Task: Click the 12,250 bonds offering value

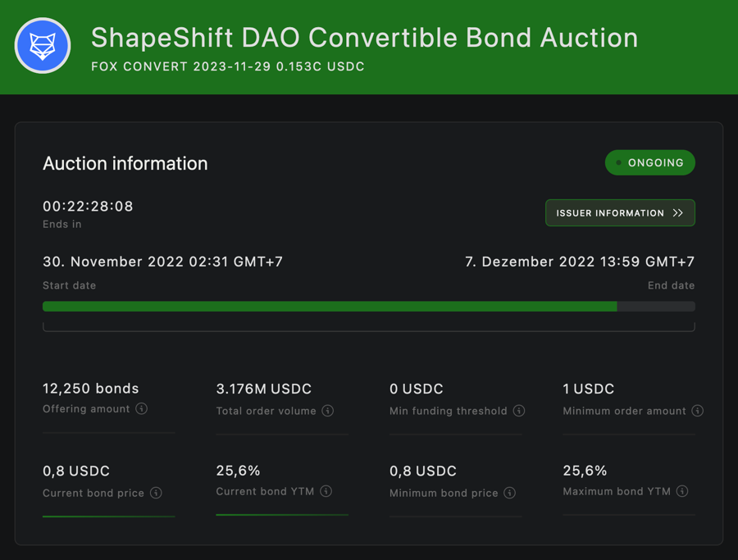Action: tap(90, 389)
